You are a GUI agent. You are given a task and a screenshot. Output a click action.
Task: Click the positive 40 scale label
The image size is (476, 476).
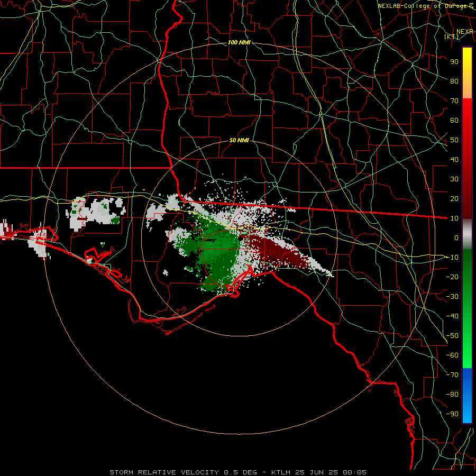click(454, 159)
